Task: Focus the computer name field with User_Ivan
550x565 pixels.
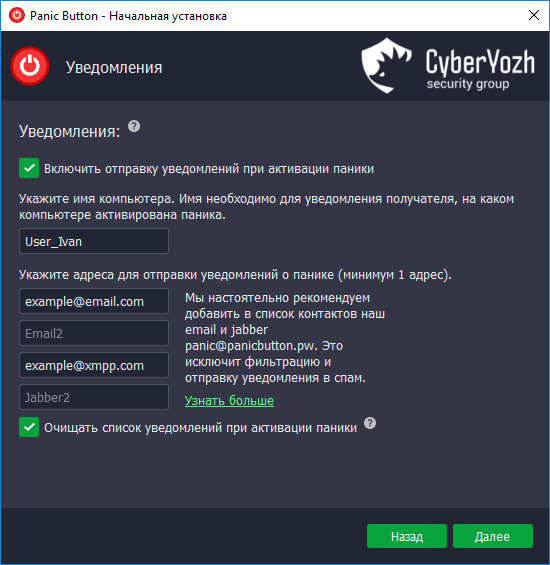Action: [94, 241]
